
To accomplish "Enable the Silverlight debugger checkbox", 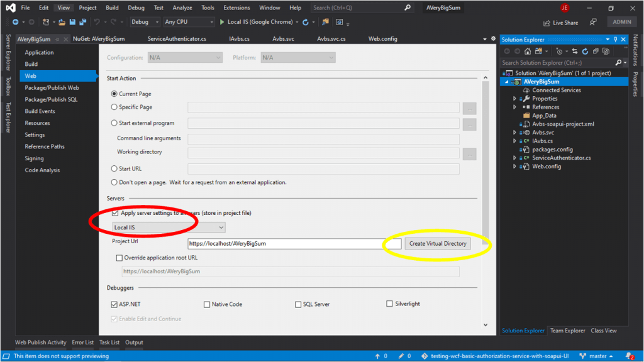I will coord(389,304).
